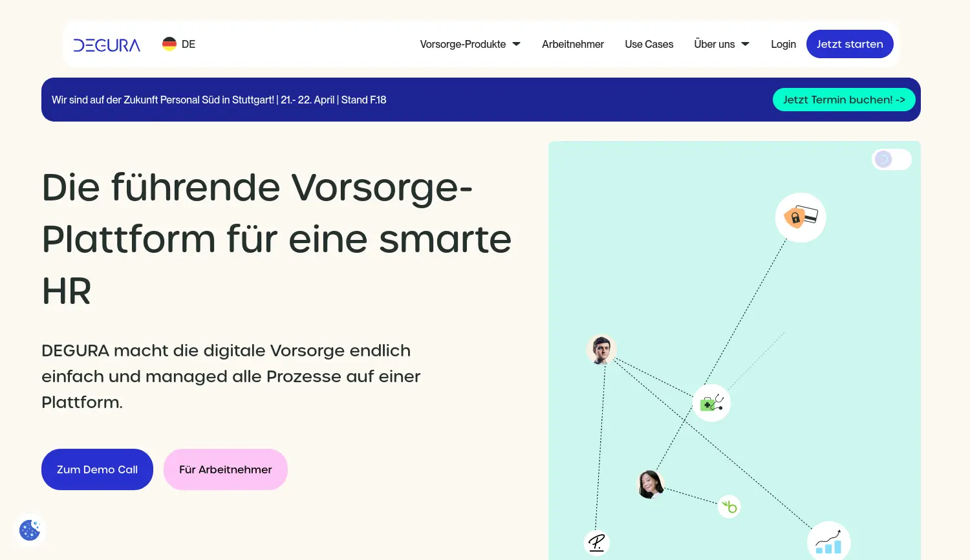Viewport: 970px width, 560px height.
Task: Toggle the switch in the illustration corner
Action: pyautogui.click(x=892, y=159)
